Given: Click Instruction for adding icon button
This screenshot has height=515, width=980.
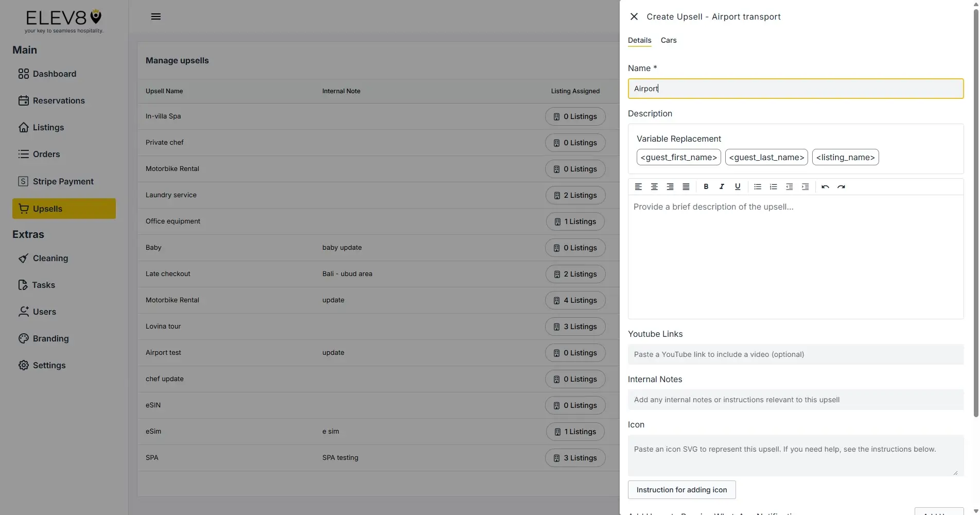Looking at the screenshot, I should click(681, 490).
